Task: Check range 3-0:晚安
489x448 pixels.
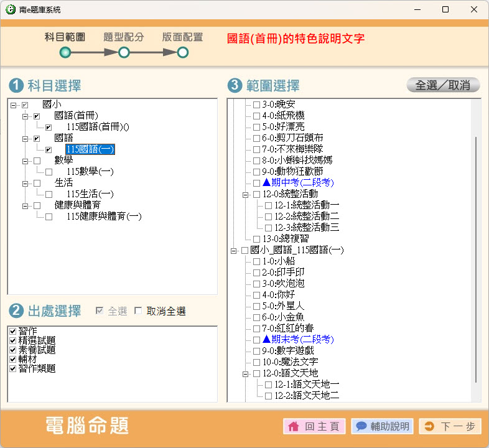Action: [x=256, y=105]
